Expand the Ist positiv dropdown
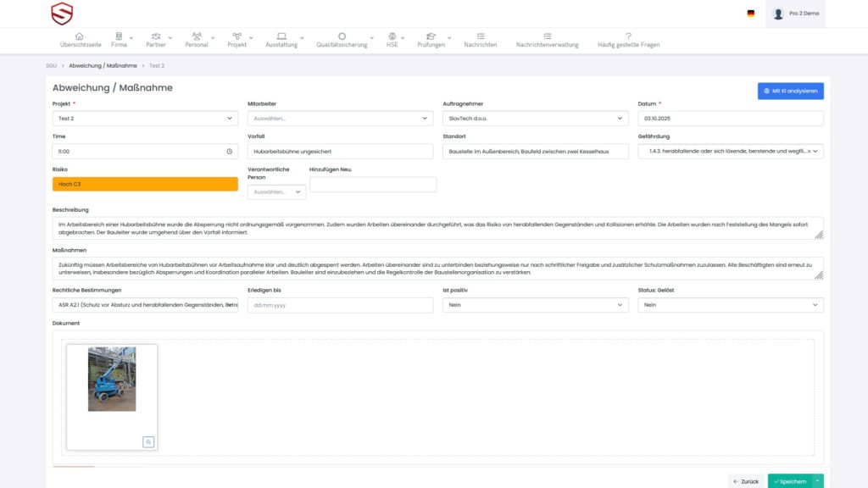Screen dimensions: 868x488 click(535, 305)
